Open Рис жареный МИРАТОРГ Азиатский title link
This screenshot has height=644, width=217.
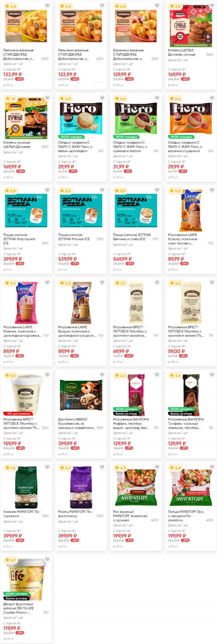click(x=130, y=516)
